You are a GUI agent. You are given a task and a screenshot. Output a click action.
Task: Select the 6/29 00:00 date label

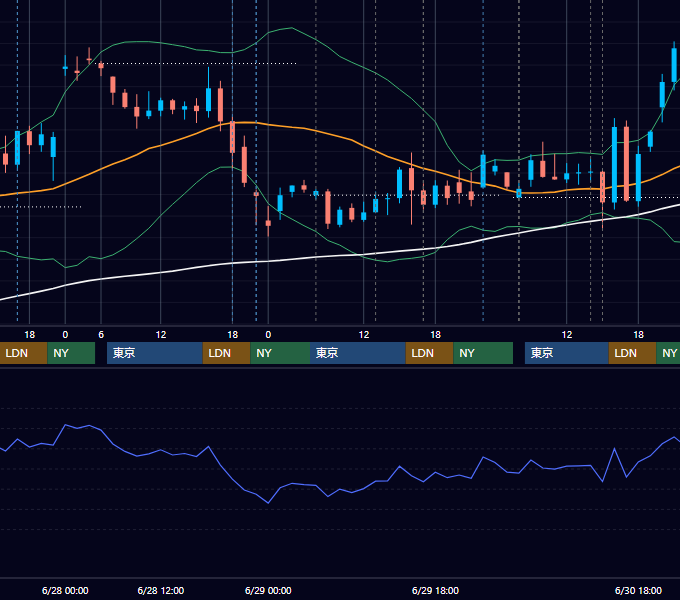pos(268,590)
